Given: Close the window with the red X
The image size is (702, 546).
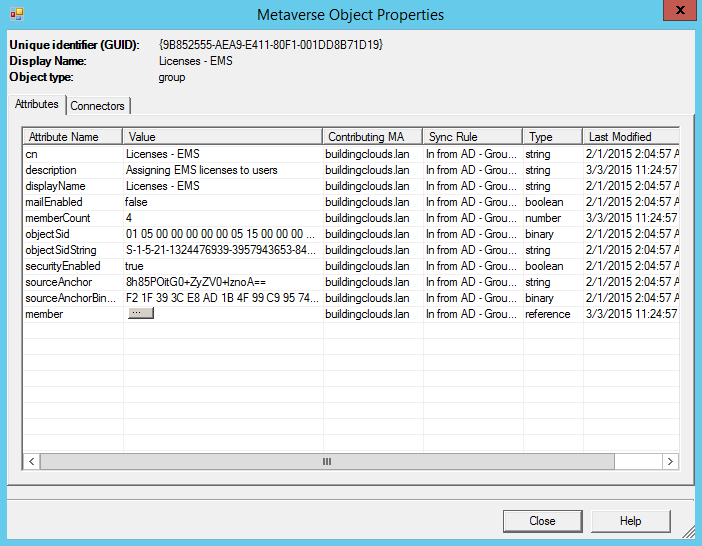Looking at the screenshot, I should pos(679,12).
